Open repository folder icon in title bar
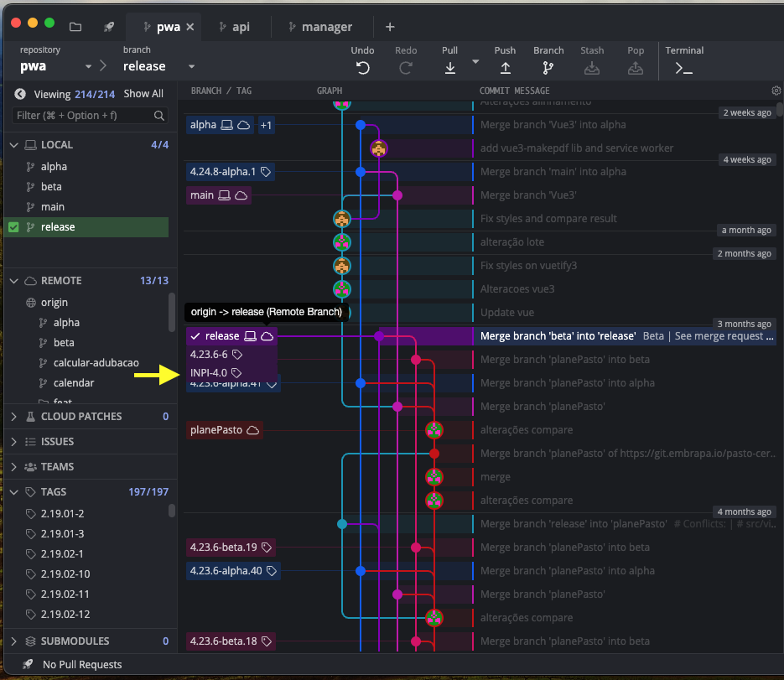This screenshot has height=680, width=784. pos(75,27)
